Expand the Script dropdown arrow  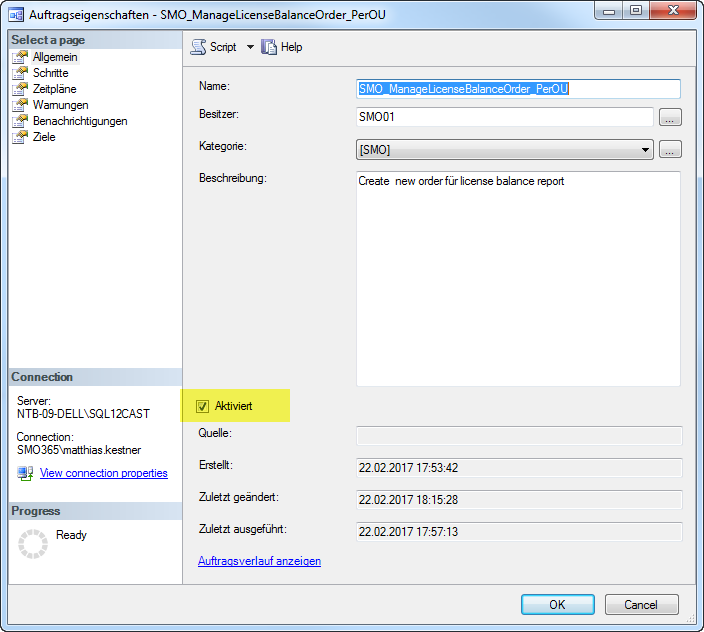250,47
